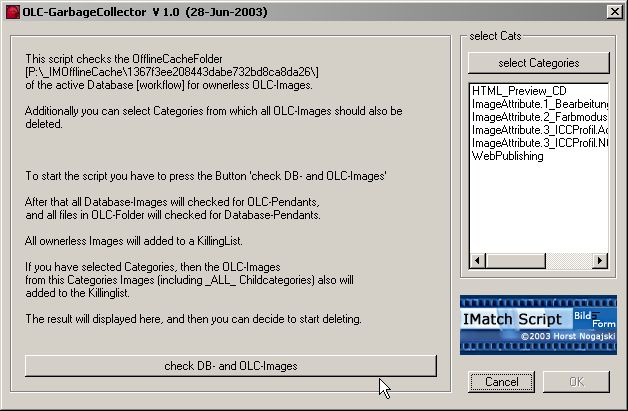Viewport: 628px width, 411px height.
Task: Click the Cancel button
Action: [x=501, y=382]
